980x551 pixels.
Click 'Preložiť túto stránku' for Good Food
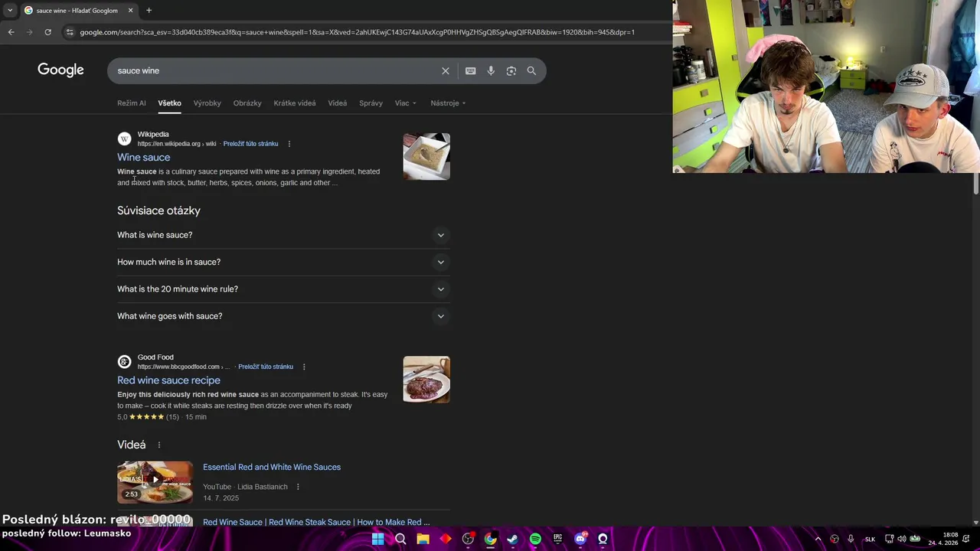tap(266, 367)
